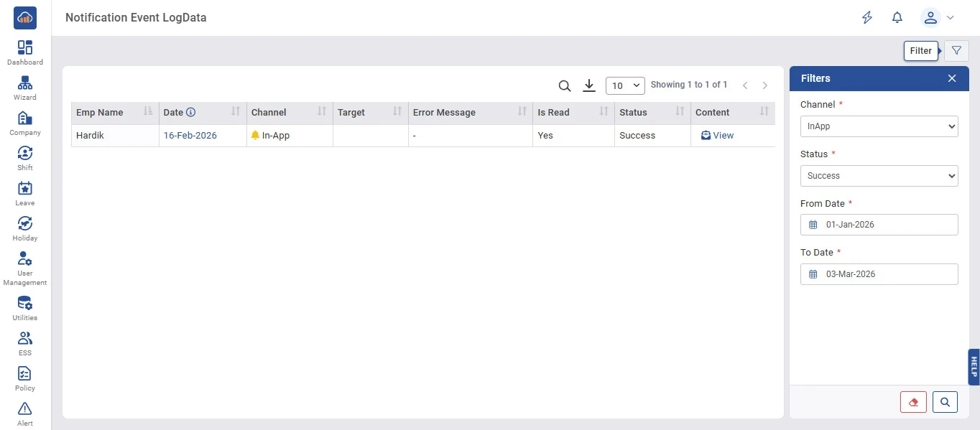Click the info icon beside Date header
980x430 pixels.
point(191,113)
